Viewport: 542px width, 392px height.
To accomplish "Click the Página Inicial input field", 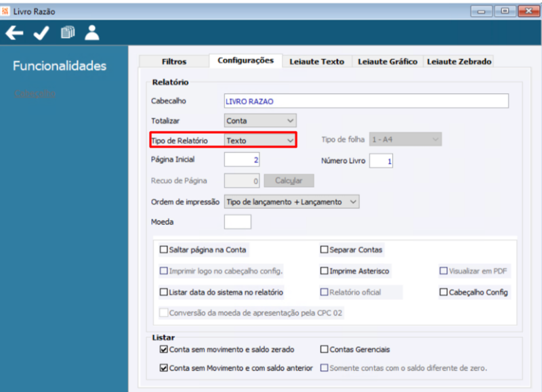I will coord(242,160).
